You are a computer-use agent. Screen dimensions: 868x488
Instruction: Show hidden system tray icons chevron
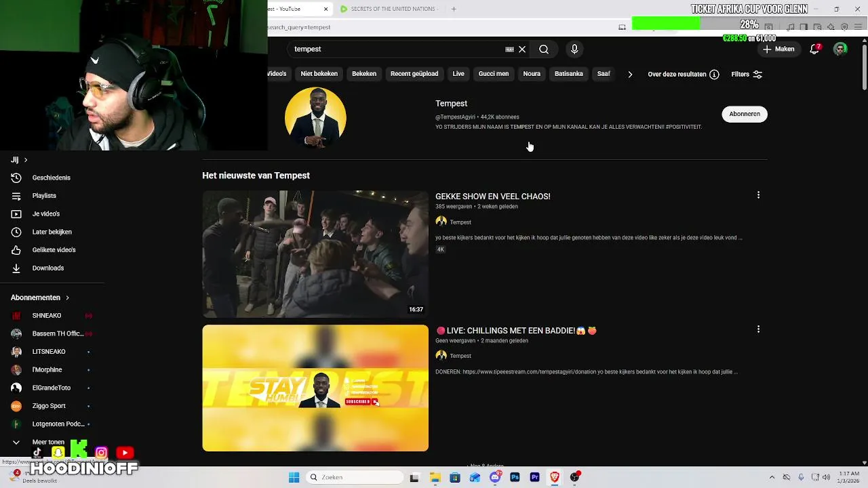point(772,478)
